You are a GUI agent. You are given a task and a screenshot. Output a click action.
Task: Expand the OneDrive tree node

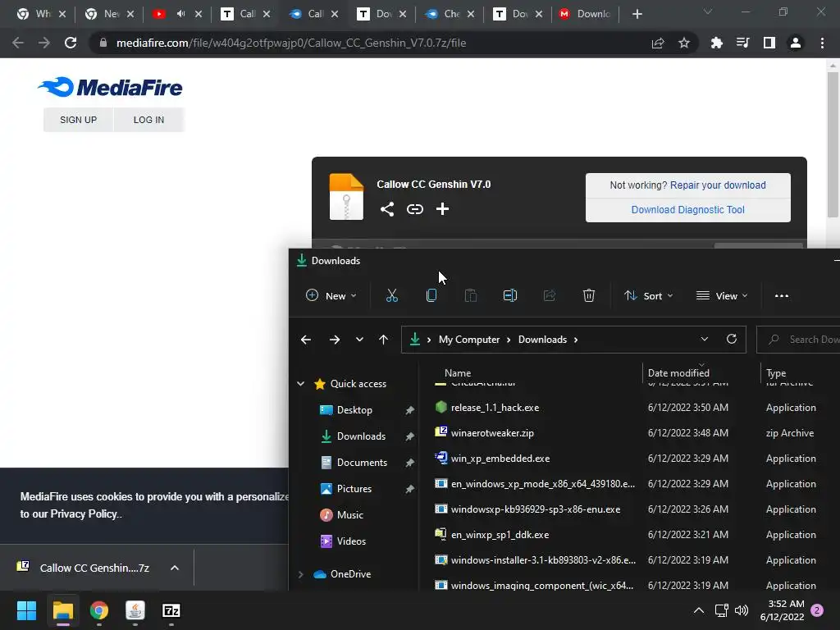[300, 573]
